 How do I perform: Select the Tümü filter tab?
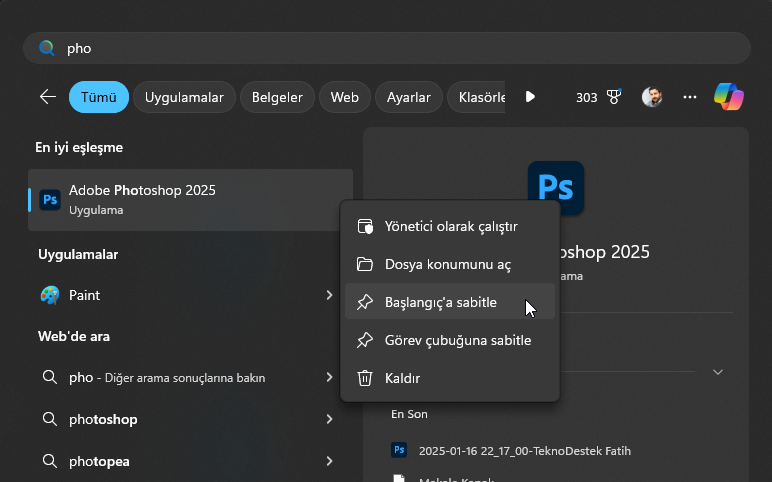[x=99, y=97]
